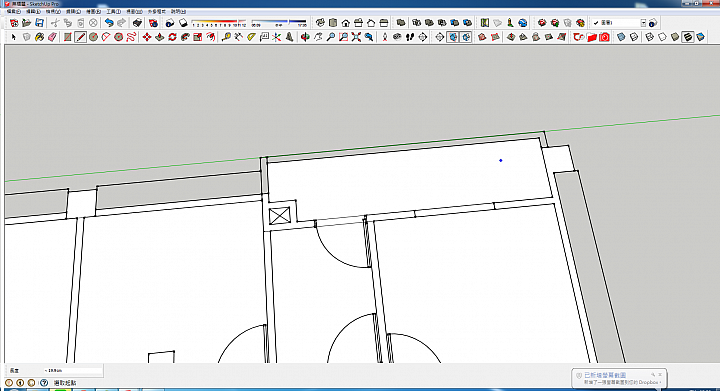Screen dimensions: 720x391
Task: Select the Zoom Window tool
Action: 343,37
